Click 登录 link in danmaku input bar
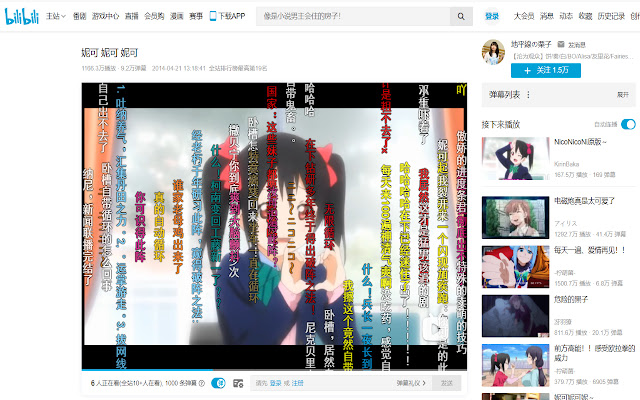640x400 pixels. tap(276, 383)
